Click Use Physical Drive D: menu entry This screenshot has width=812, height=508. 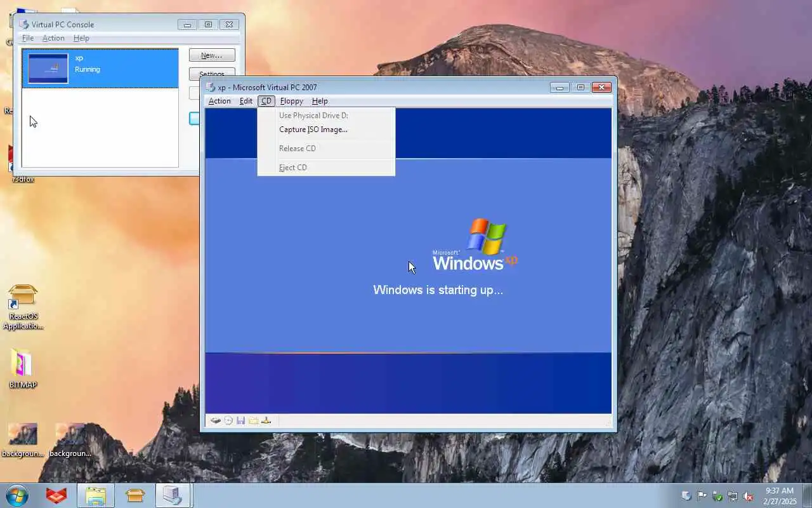coord(326,116)
